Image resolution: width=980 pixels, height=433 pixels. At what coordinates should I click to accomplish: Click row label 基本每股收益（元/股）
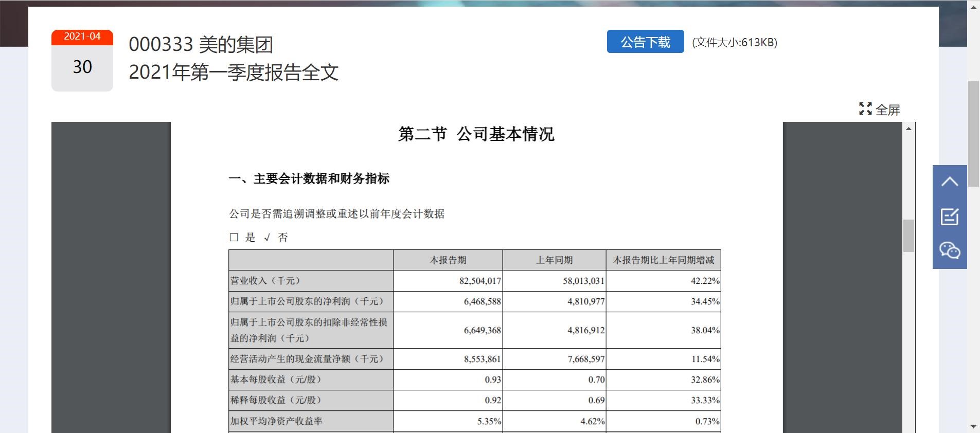tap(277, 380)
